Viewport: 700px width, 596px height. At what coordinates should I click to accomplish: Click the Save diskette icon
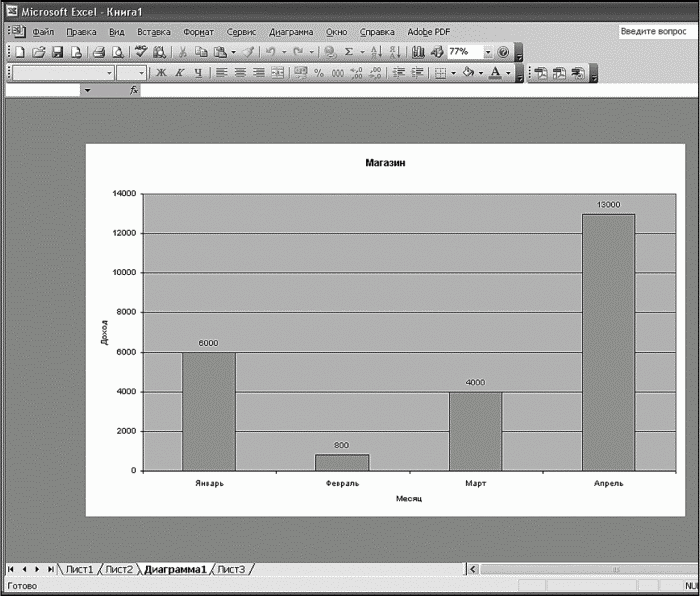pyautogui.click(x=58, y=52)
